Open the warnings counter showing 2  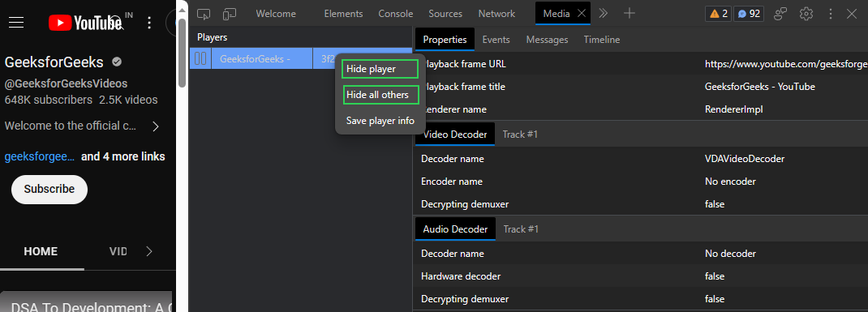(719, 14)
